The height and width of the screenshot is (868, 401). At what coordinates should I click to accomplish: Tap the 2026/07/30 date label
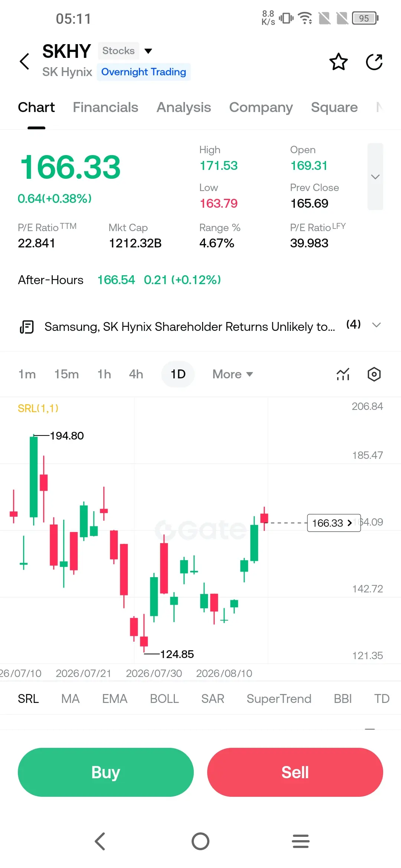(x=154, y=673)
